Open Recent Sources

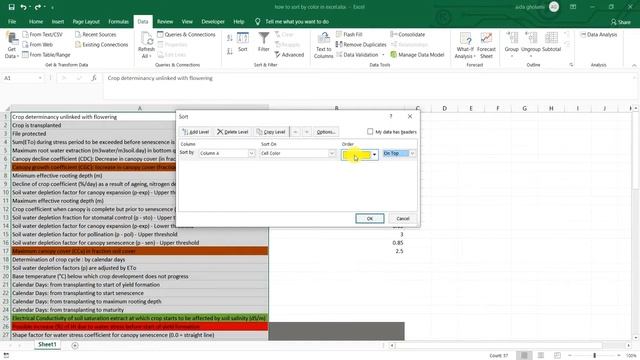(x=96, y=35)
